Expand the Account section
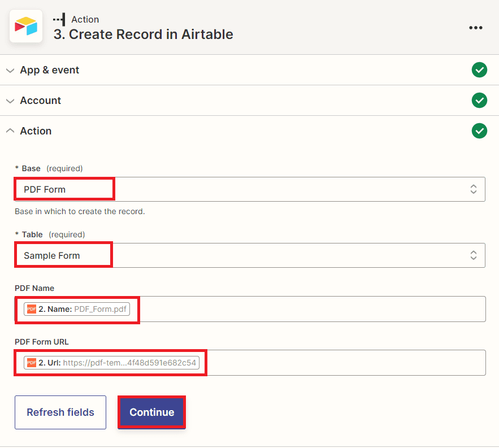499x448 pixels. pos(10,100)
